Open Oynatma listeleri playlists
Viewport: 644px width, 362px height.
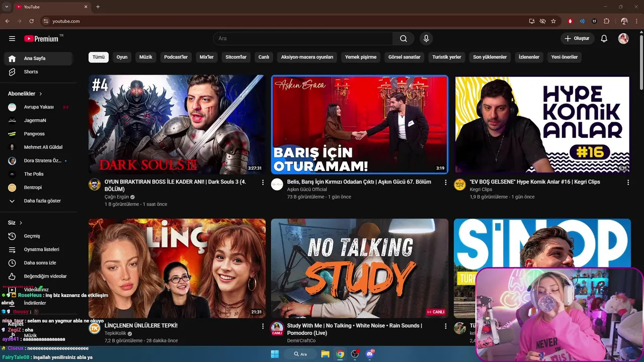click(38, 249)
